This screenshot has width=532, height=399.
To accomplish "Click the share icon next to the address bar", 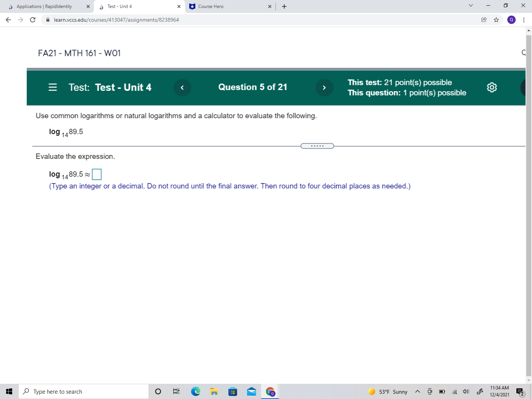I will point(484,20).
